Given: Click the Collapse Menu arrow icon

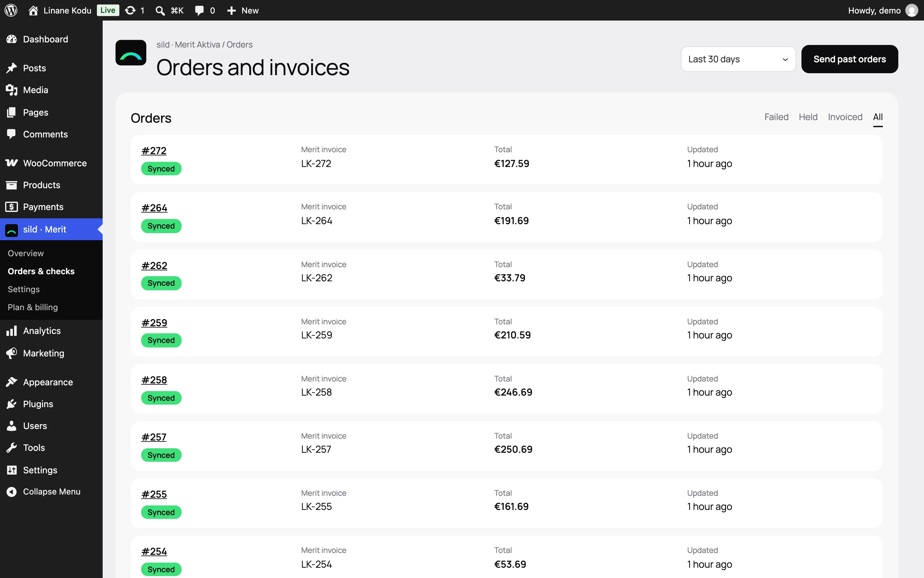Looking at the screenshot, I should [x=12, y=492].
